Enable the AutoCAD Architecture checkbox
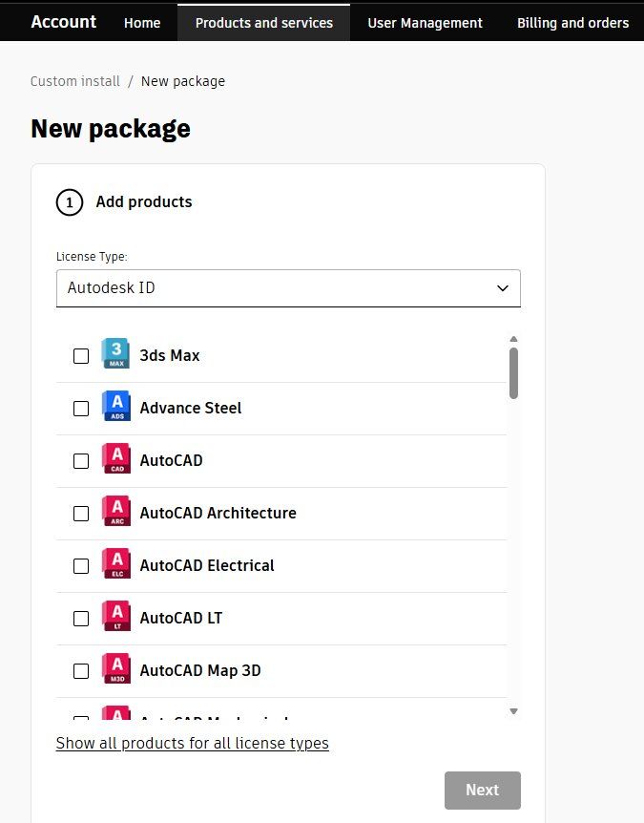This screenshot has height=823, width=644. (x=81, y=514)
